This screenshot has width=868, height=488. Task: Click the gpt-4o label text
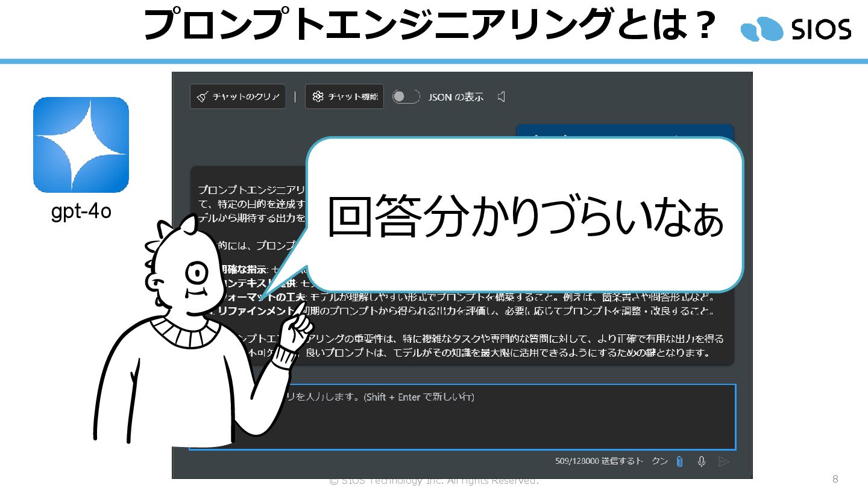pyautogui.click(x=81, y=212)
